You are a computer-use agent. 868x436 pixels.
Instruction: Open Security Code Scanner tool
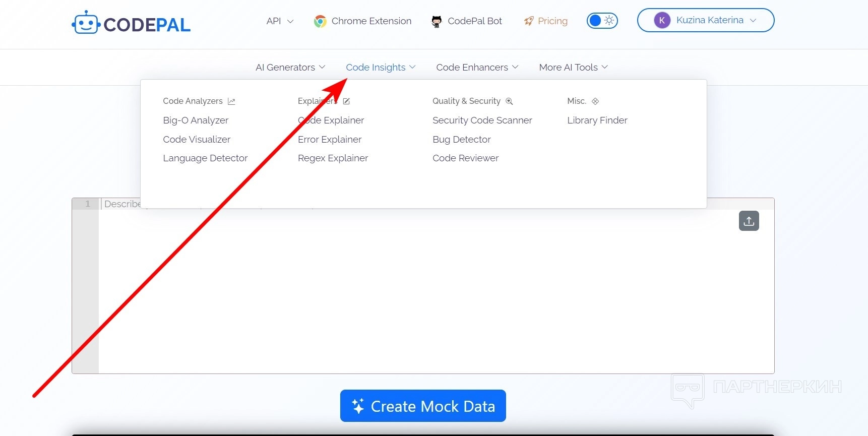[x=482, y=120]
